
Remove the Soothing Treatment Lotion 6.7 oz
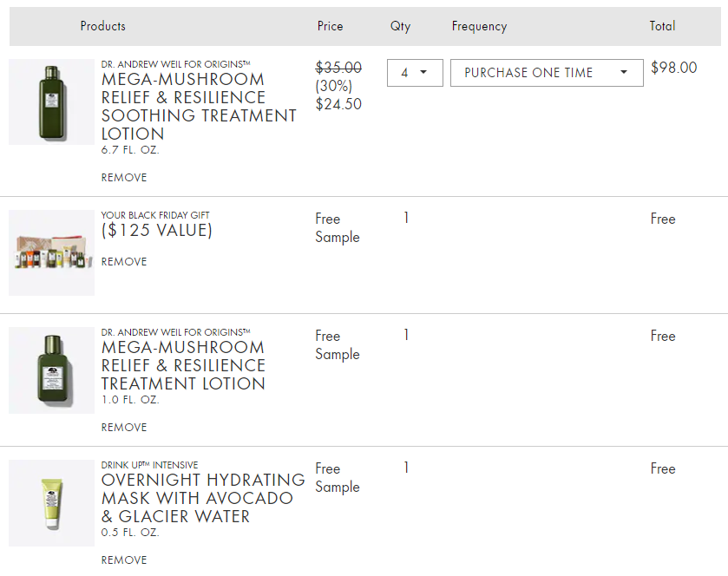[x=124, y=177]
